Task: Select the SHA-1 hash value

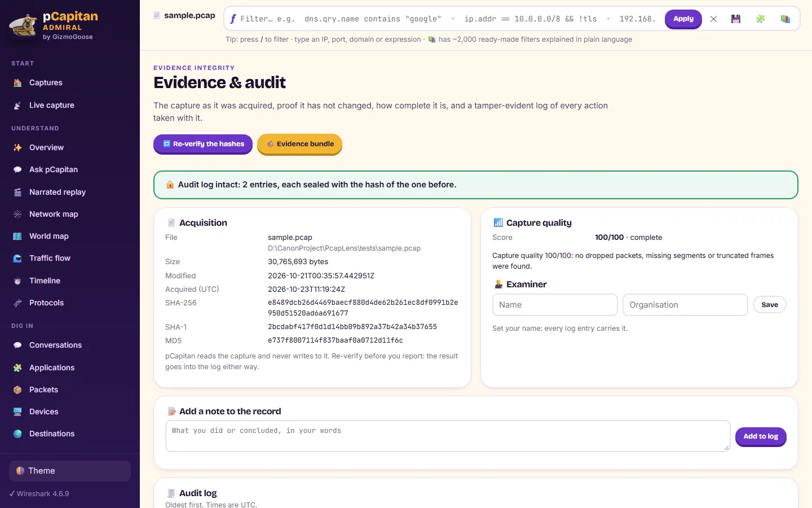Action: 352,327
